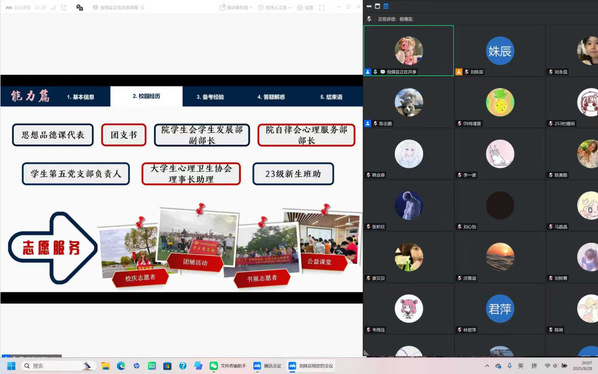The image size is (598, 374).
Task: Open the 设置 gear in meeting toolbar
Action: pyautogui.click(x=305, y=8)
